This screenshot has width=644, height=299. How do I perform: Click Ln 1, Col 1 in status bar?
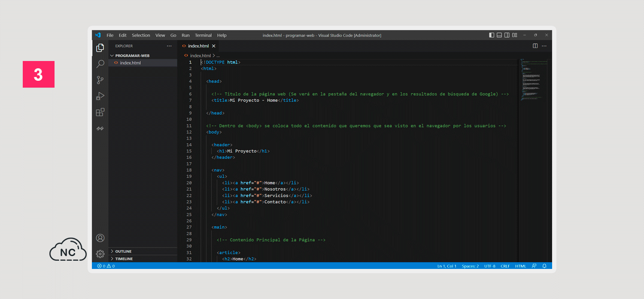point(447,266)
